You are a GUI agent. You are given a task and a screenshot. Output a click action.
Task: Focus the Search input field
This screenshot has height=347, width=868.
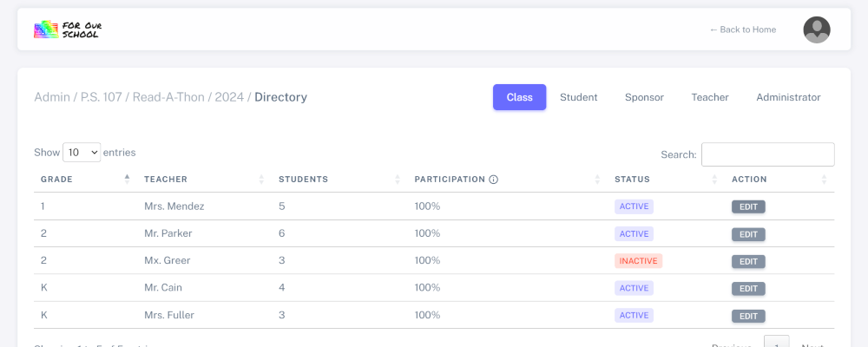pyautogui.click(x=767, y=154)
